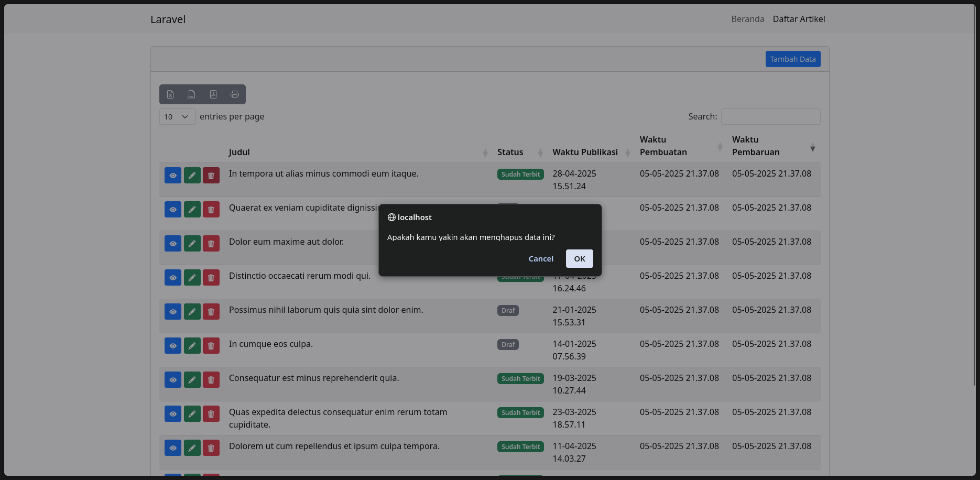Click publication date '21-01-2025 15.53.31'
This screenshot has width=980, height=480.
click(574, 316)
